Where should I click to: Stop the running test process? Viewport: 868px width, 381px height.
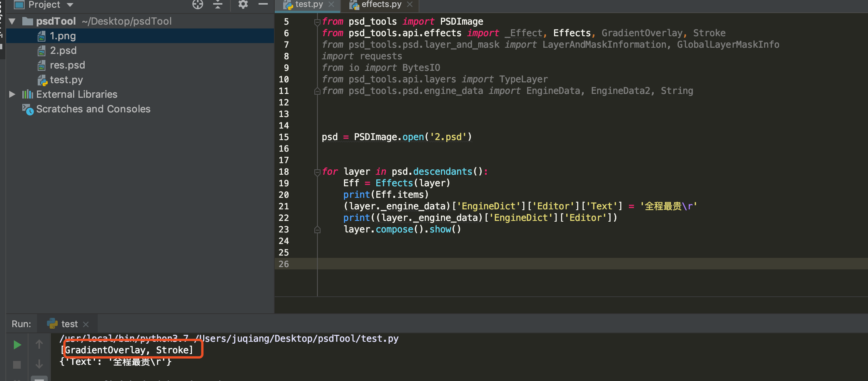pyautogui.click(x=17, y=364)
